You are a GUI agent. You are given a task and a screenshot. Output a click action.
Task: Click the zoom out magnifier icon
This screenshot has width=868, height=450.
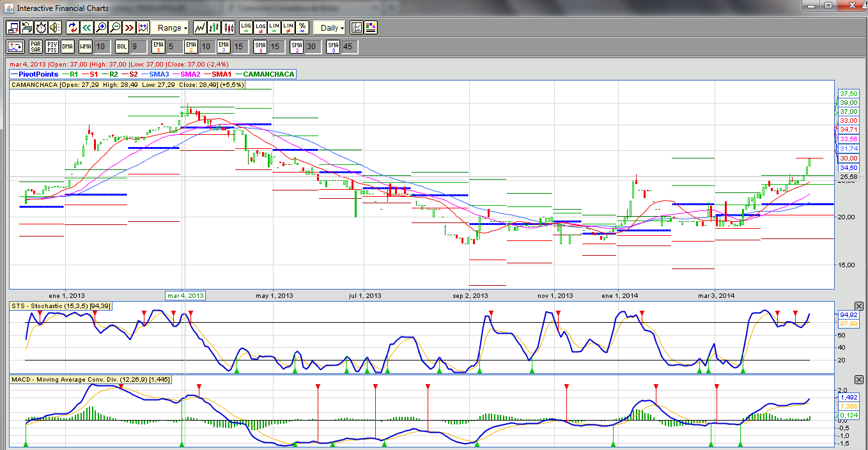point(115,27)
